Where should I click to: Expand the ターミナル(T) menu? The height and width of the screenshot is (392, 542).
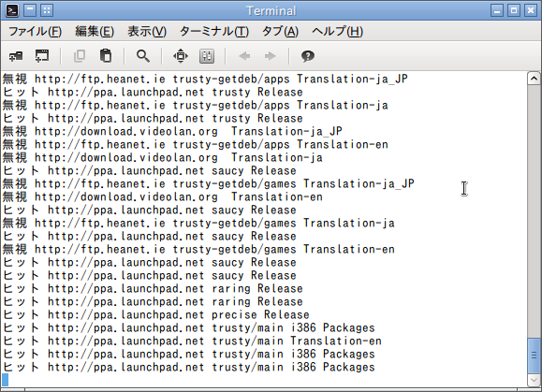tap(214, 32)
